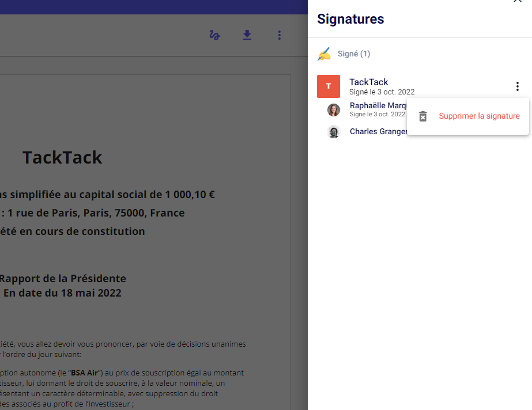
Task: Click the trash icon in the popup menu
Action: (x=423, y=116)
